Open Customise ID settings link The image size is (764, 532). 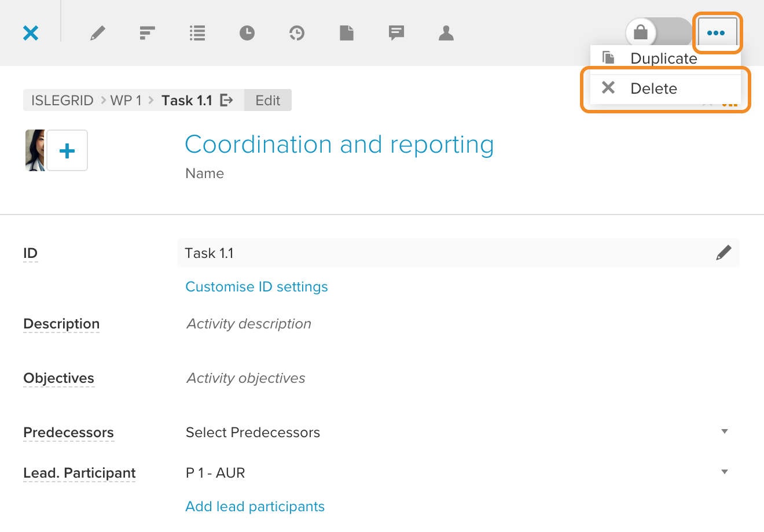click(256, 287)
